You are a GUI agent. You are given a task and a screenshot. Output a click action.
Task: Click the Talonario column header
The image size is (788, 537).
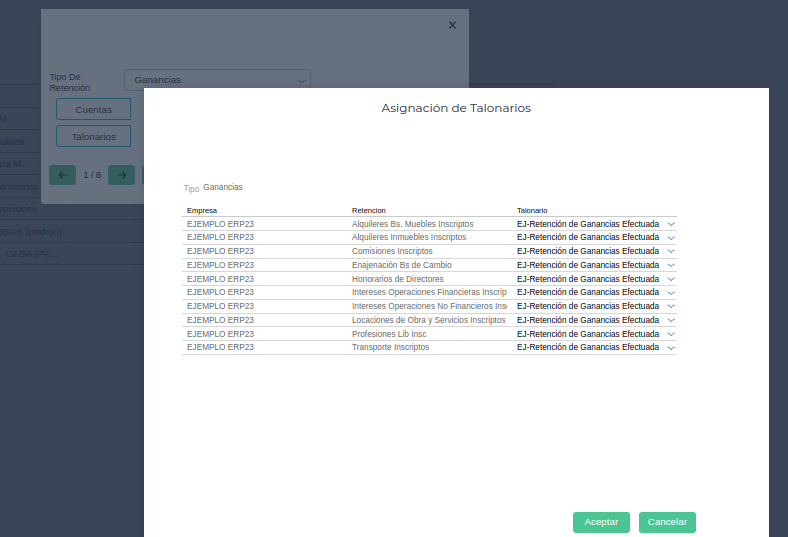pos(532,210)
